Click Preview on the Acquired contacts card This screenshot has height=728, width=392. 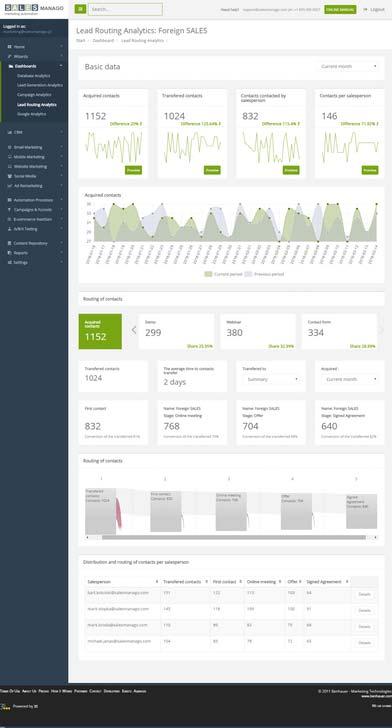click(x=133, y=170)
